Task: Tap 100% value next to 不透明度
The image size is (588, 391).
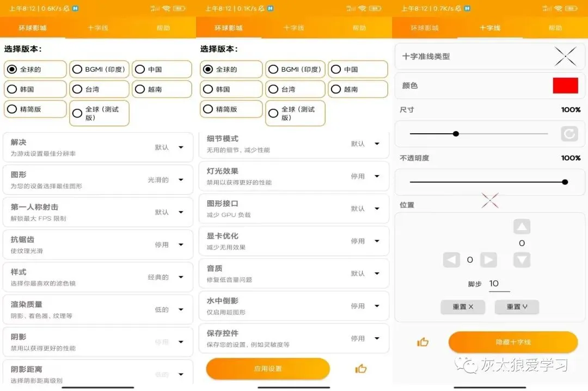Action: coord(571,158)
